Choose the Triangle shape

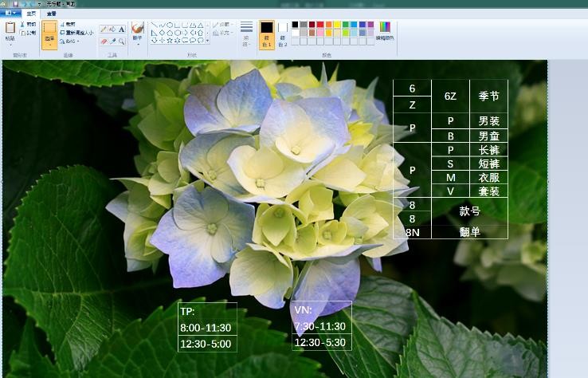(201, 26)
